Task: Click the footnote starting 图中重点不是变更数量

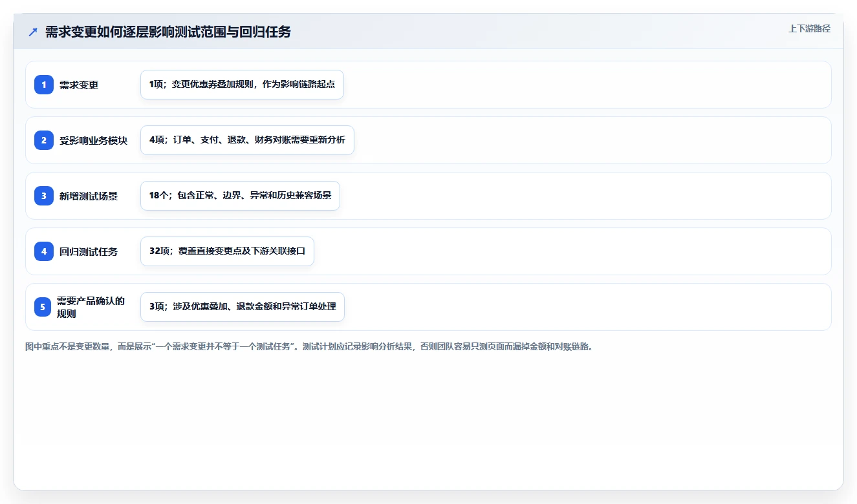Action: point(309,346)
